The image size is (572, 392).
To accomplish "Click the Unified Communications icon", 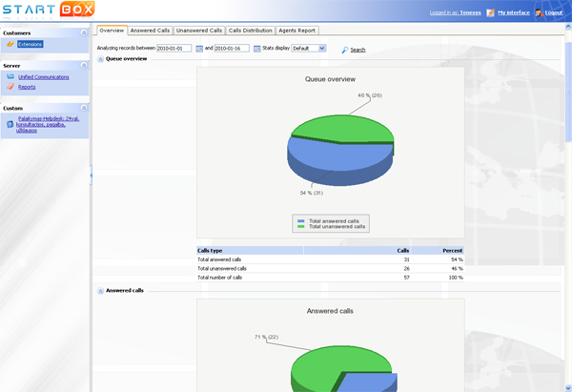I will [10, 76].
